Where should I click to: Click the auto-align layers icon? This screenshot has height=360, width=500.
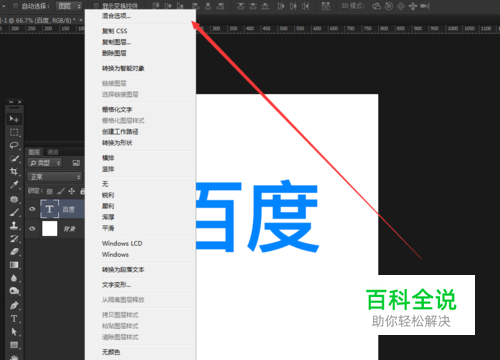(x=326, y=6)
